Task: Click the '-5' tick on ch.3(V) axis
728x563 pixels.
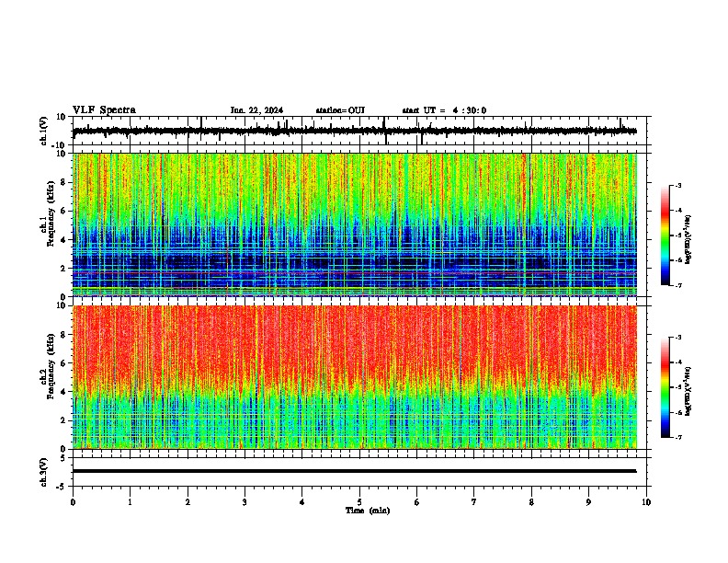Action: pos(63,487)
